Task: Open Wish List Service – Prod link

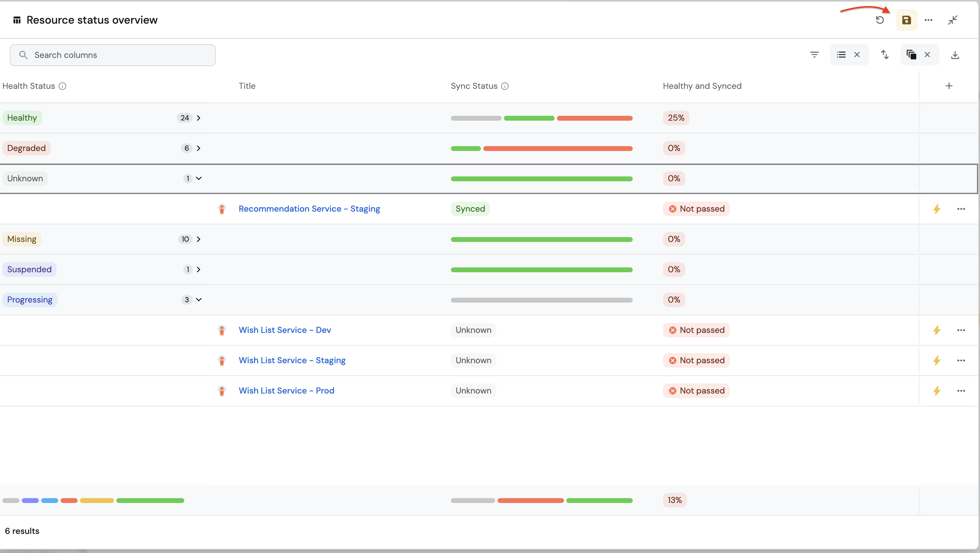Action: tap(286, 391)
